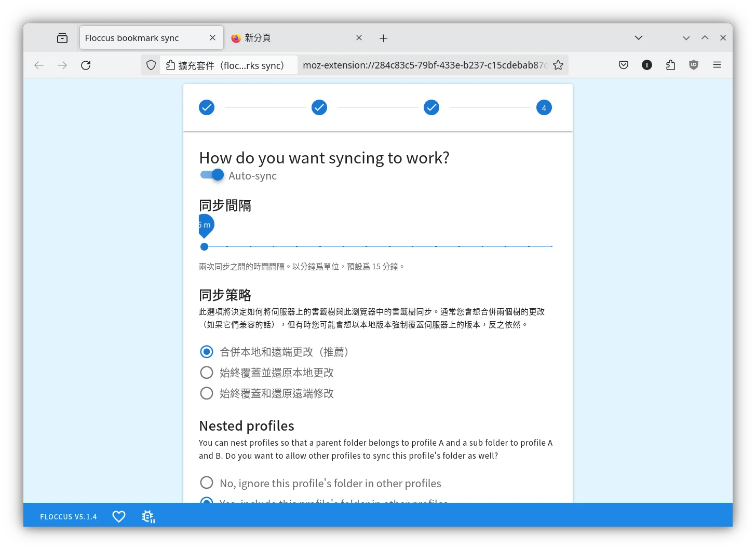756x550 pixels.
Task: Select 始終覆蓋並還原本地更改 radio option
Action: [207, 373]
